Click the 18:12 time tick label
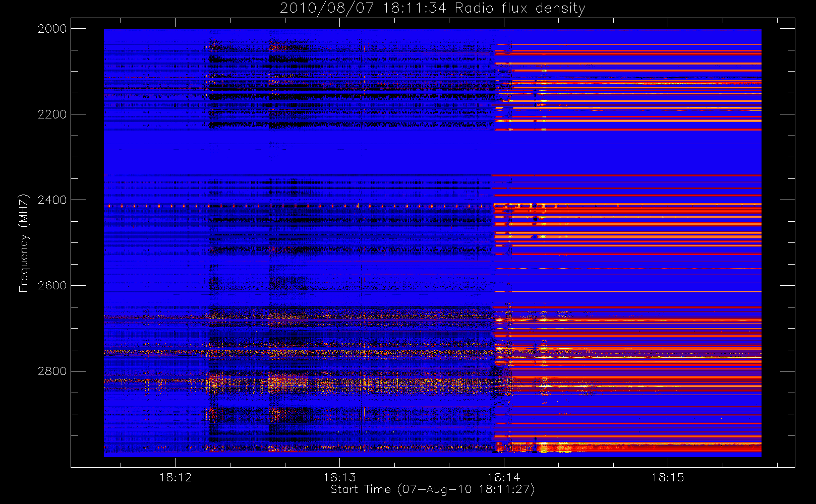Screen dimensions: 816x504 pos(176,477)
